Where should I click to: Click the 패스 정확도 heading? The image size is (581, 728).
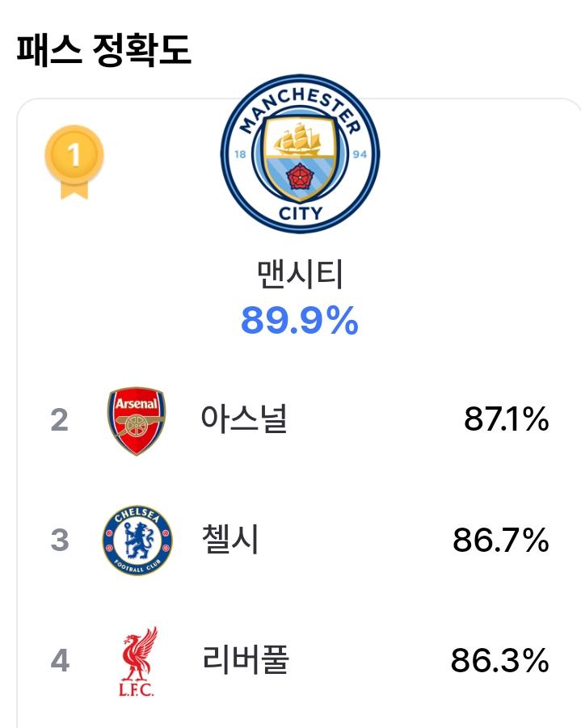point(104,49)
